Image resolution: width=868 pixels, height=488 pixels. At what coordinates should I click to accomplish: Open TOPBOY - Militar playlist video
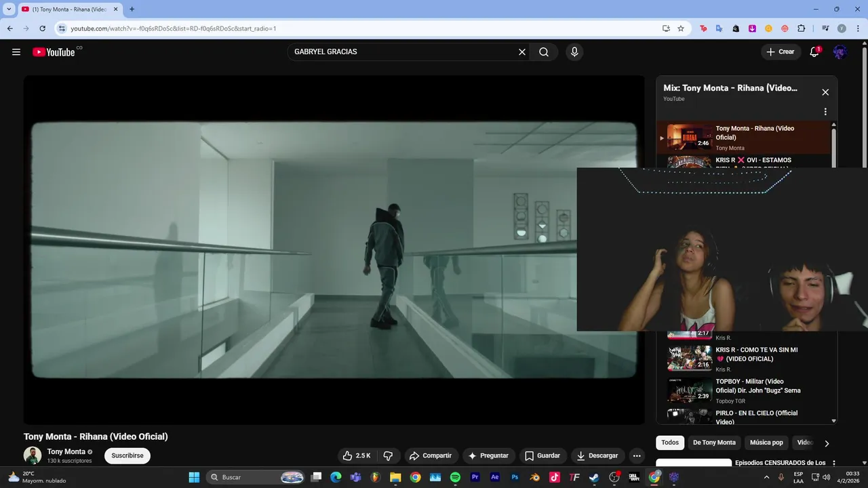[744, 390]
